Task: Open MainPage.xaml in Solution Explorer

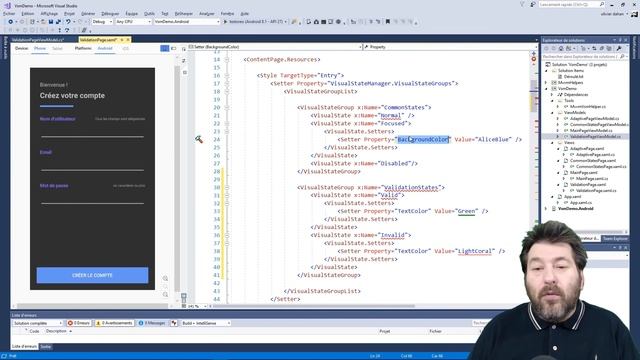Action: point(583,173)
